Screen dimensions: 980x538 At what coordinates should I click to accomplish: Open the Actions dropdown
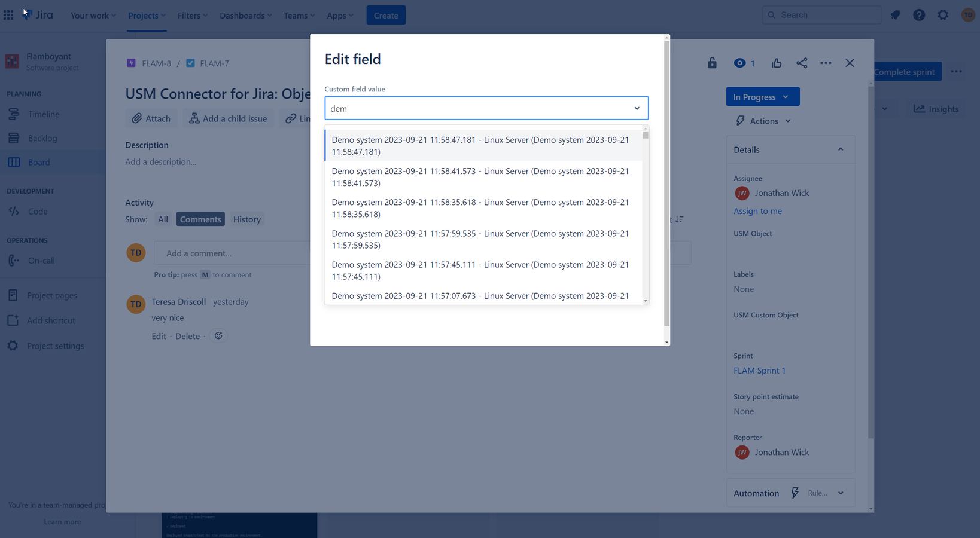[x=763, y=121]
